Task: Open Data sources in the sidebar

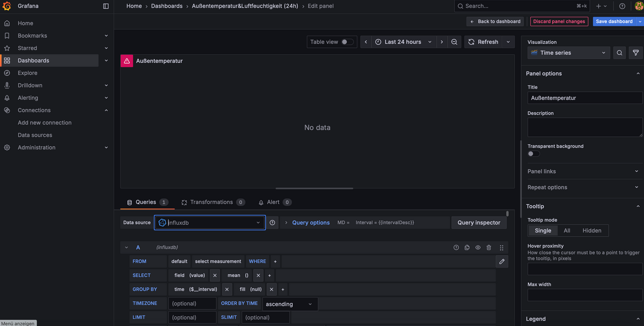Action: tap(35, 135)
